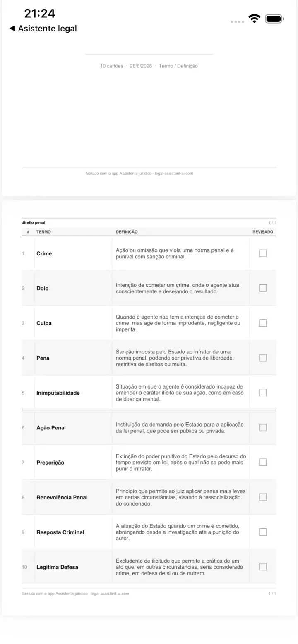Image resolution: width=298 pixels, height=644 pixels.
Task: Mark Dolo as revised
Action: pyautogui.click(x=263, y=288)
